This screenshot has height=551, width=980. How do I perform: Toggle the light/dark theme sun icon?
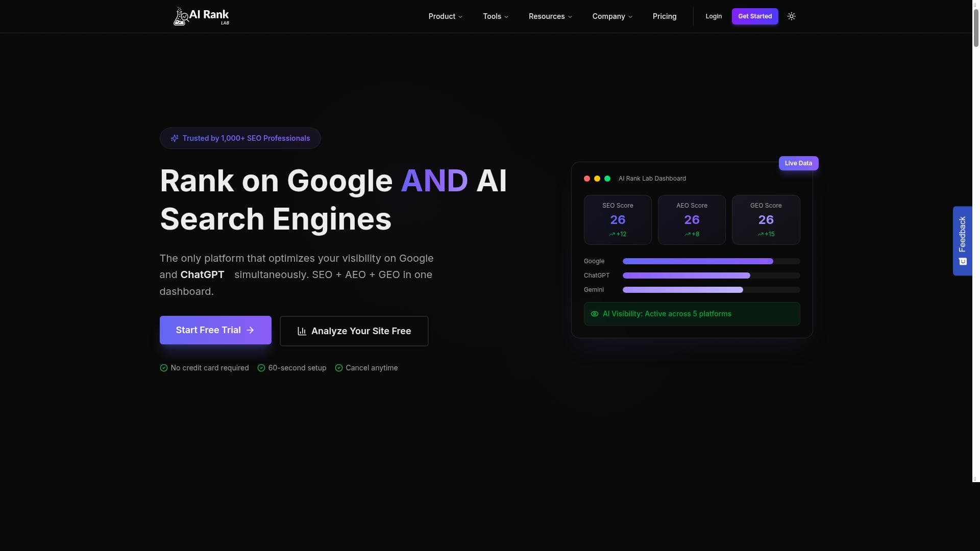(791, 16)
